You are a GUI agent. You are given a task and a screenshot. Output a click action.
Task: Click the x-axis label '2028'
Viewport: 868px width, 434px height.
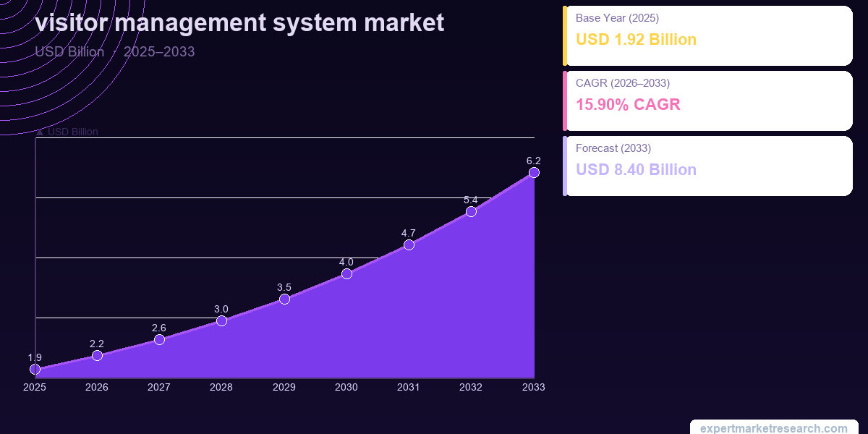coord(221,387)
